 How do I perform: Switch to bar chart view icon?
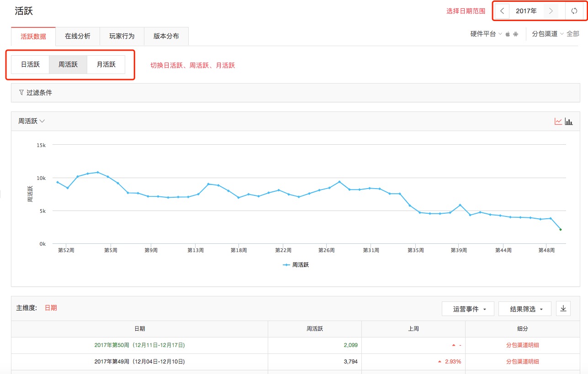click(569, 121)
